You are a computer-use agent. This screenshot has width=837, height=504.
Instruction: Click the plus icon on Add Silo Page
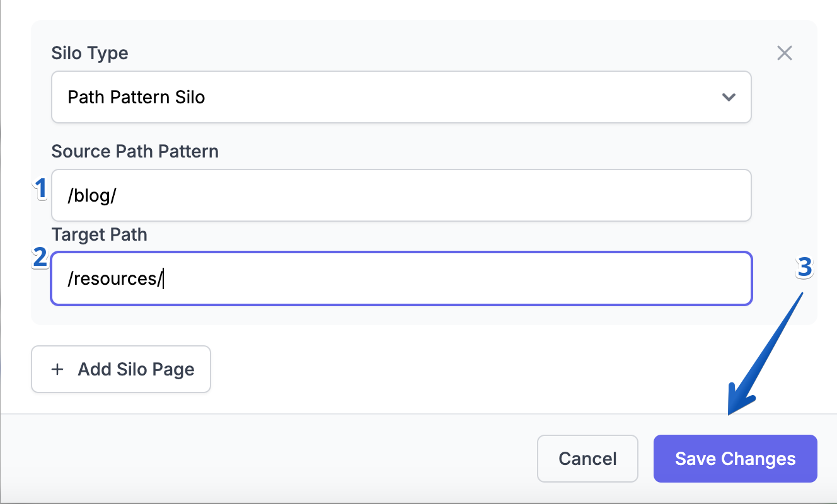coord(57,369)
